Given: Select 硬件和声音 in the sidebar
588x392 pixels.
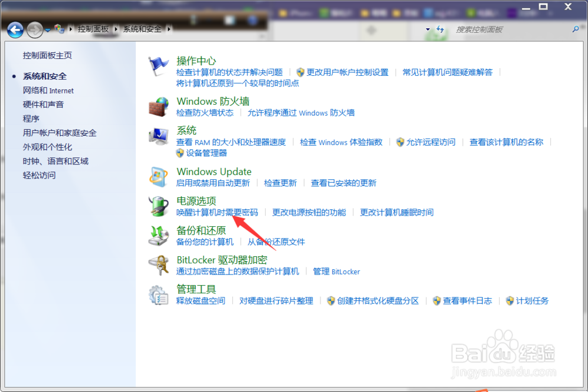Looking at the screenshot, I should point(43,104).
